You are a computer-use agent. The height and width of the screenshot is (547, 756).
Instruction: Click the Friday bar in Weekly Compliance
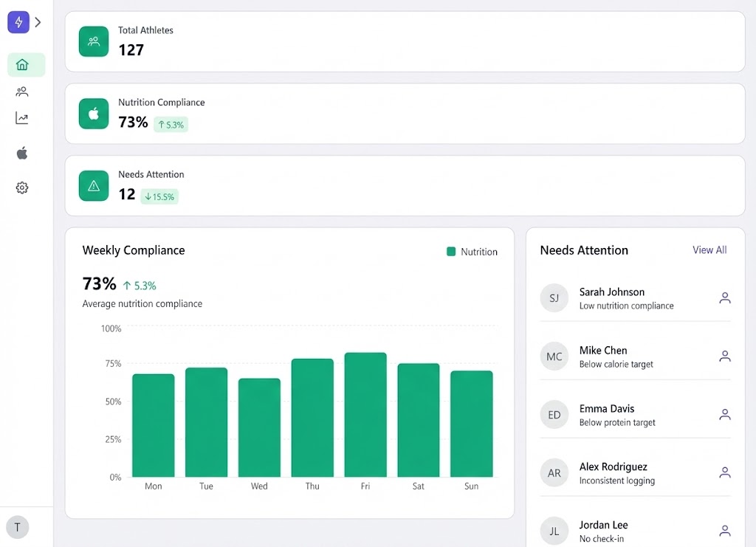[x=365, y=415]
